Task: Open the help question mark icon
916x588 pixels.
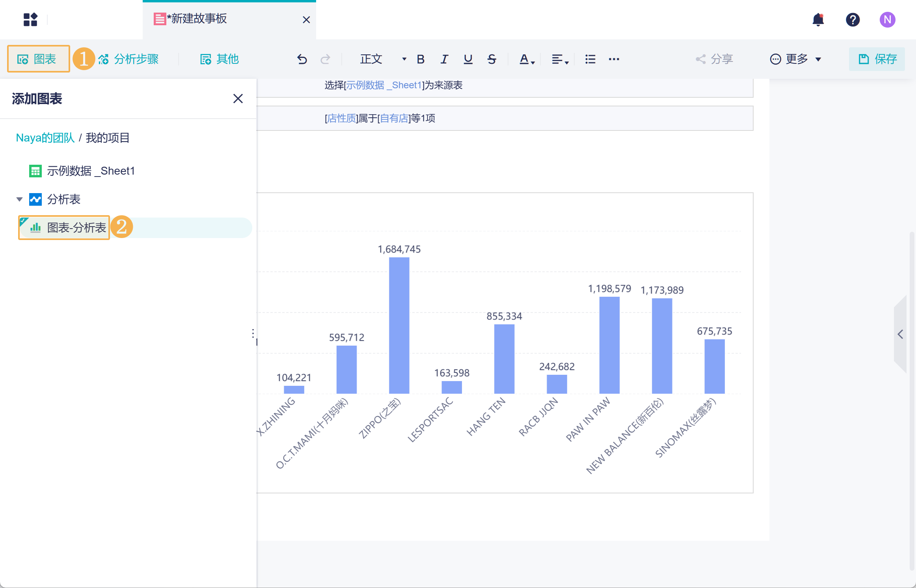Action: [853, 19]
